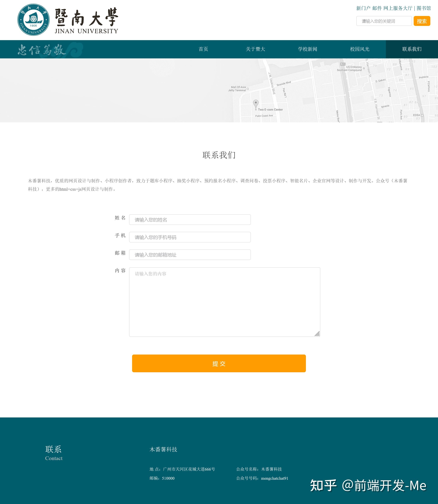
Task: Open the 首页 navigation tab
Action: 203,49
